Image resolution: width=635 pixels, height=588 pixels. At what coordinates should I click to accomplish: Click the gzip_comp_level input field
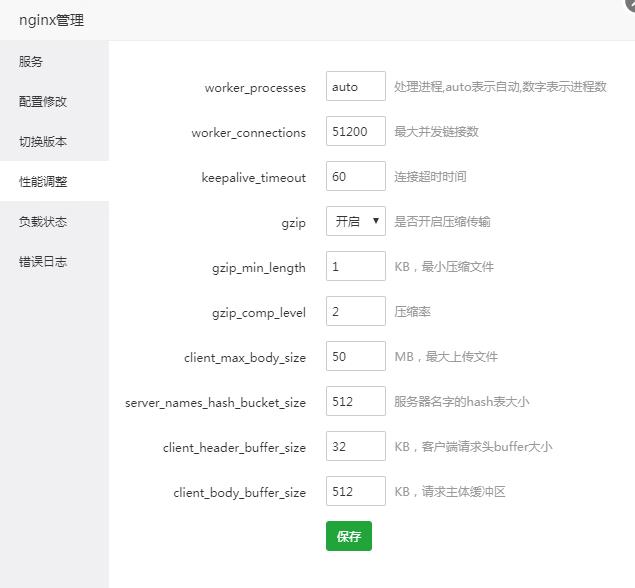pyautogui.click(x=356, y=311)
